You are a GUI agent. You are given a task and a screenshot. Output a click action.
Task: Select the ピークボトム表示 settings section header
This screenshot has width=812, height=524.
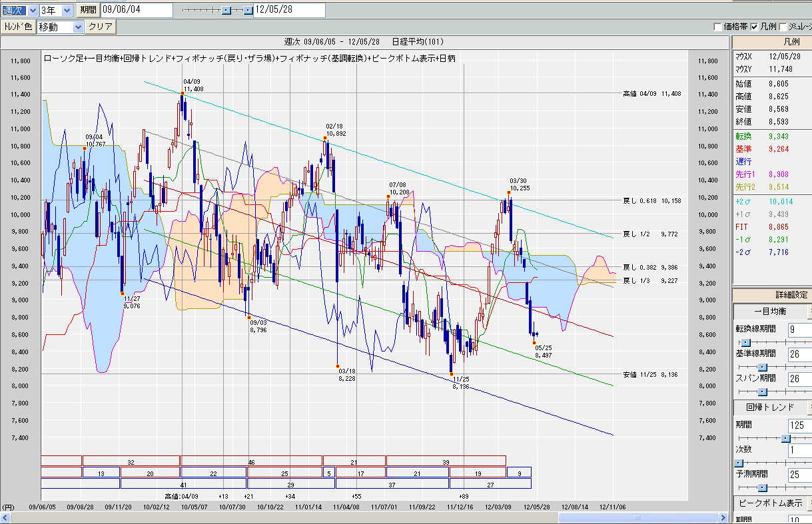769,503
